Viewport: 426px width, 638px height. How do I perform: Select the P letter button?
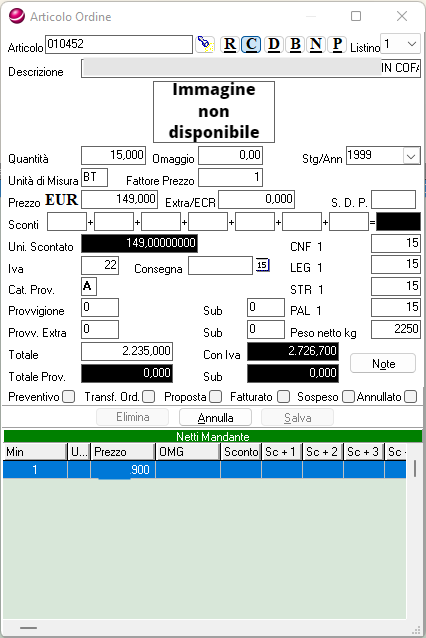(x=337, y=44)
